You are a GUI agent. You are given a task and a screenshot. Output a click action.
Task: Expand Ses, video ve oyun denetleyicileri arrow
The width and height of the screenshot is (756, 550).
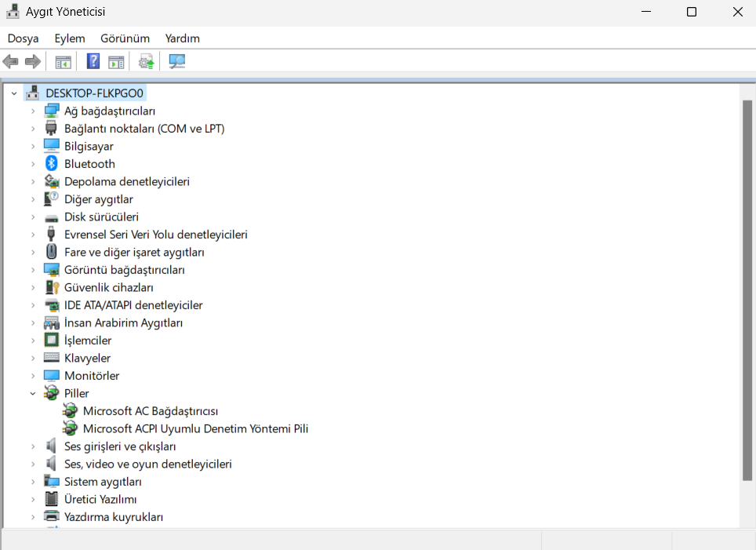33,464
